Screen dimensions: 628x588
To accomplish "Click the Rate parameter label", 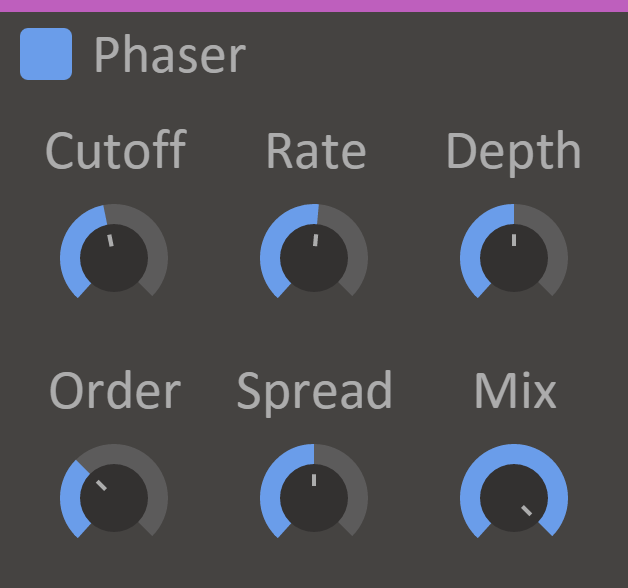I will click(315, 151).
